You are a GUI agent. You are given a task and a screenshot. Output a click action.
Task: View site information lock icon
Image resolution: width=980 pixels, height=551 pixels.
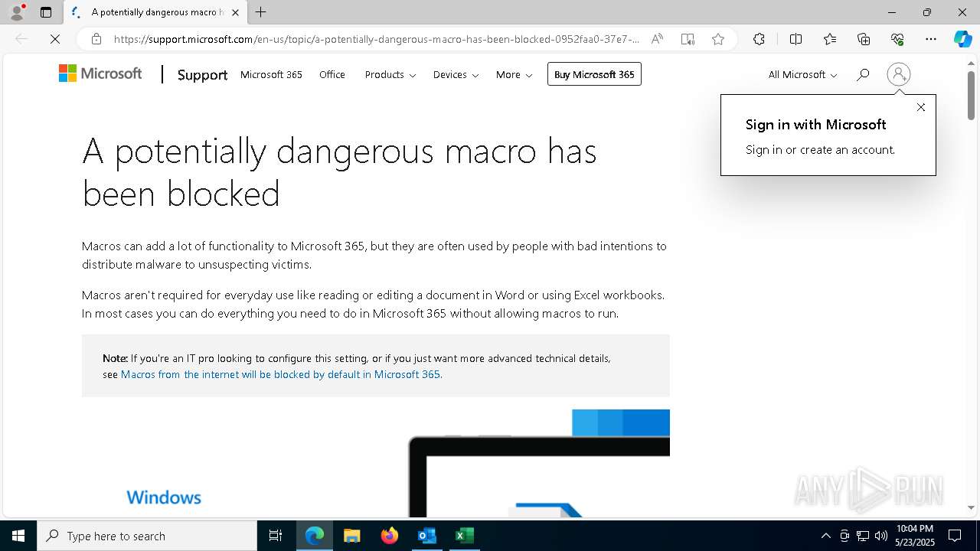coord(96,39)
